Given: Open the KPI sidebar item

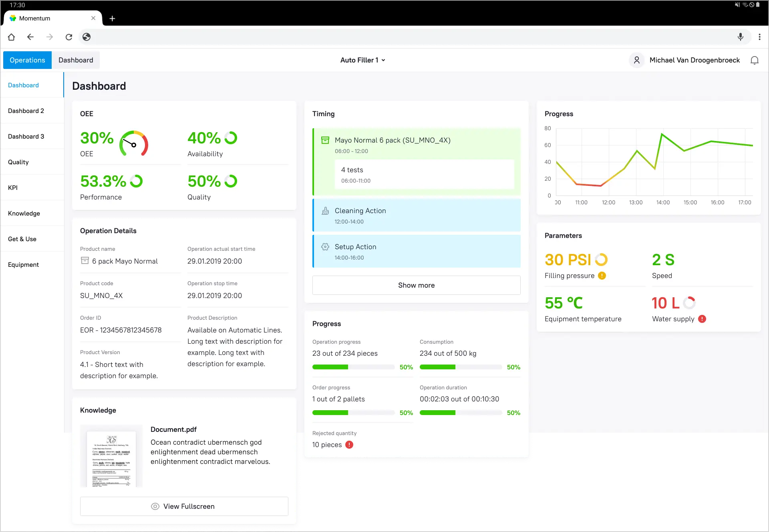Looking at the screenshot, I should pyautogui.click(x=32, y=187).
